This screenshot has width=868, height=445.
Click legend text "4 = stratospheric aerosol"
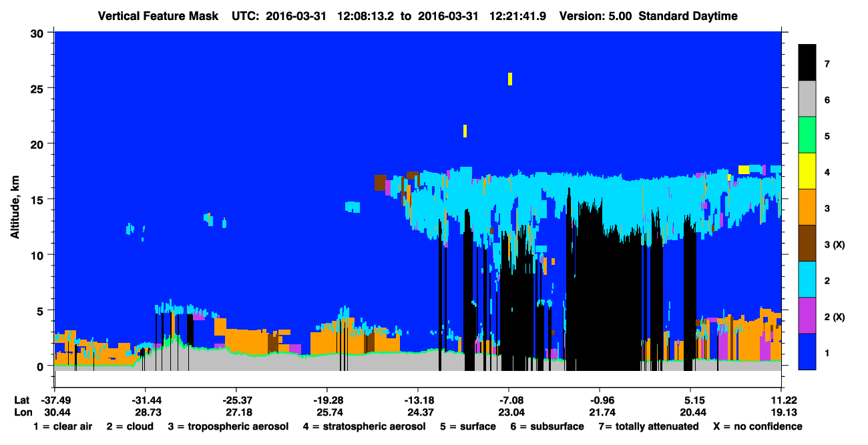(x=364, y=426)
